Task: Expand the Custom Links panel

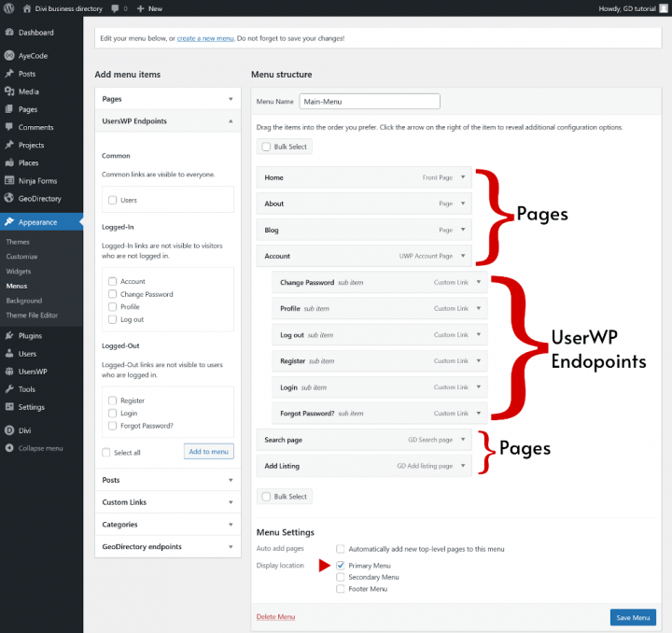Action: pyautogui.click(x=231, y=502)
